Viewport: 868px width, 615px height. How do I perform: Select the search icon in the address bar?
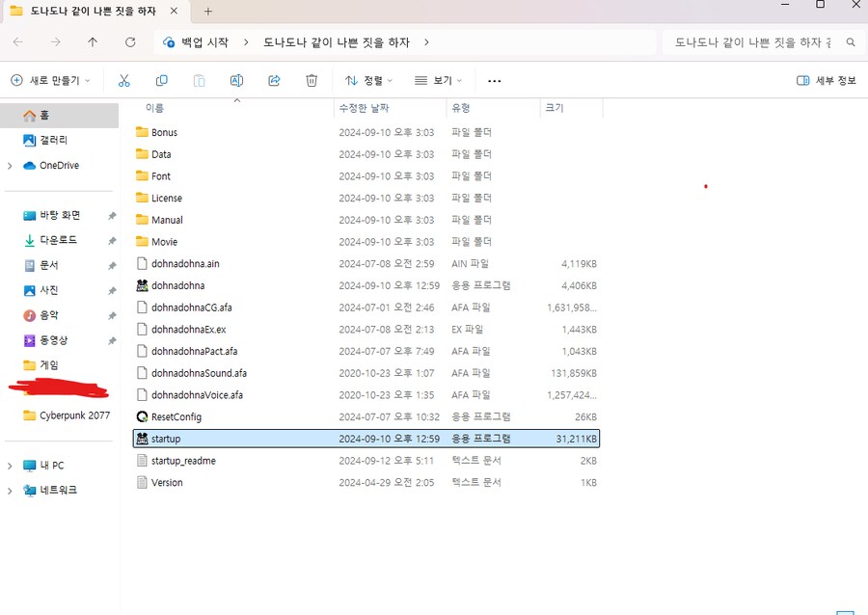point(848,43)
